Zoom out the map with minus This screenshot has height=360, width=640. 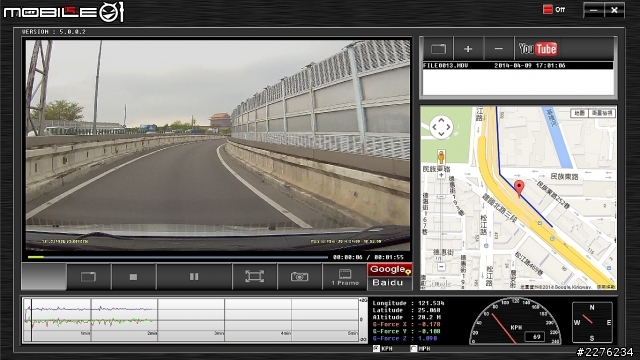(441, 267)
